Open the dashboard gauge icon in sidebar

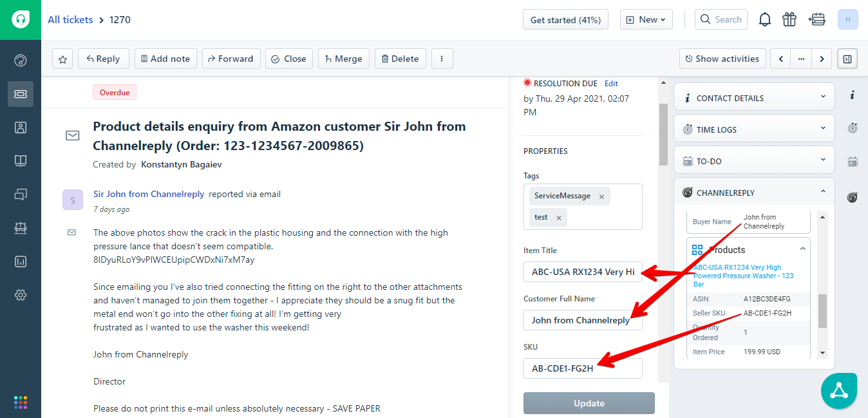[21, 61]
